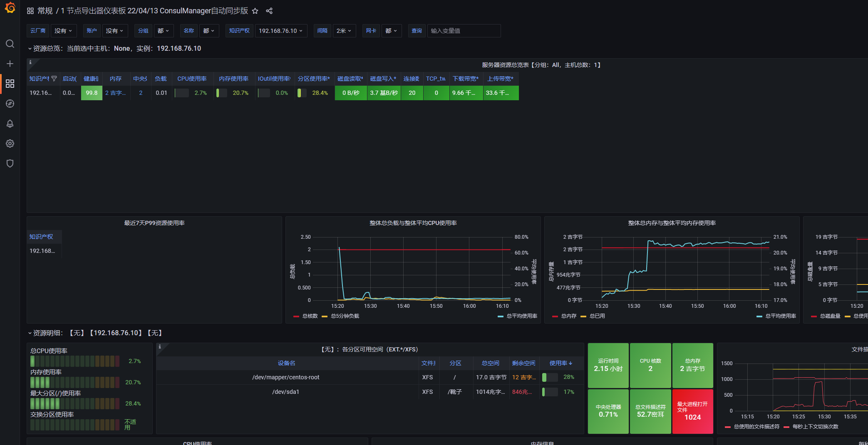The height and width of the screenshot is (445, 868).
Task: Open the 常规 folder breadcrumb
Action: click(45, 11)
